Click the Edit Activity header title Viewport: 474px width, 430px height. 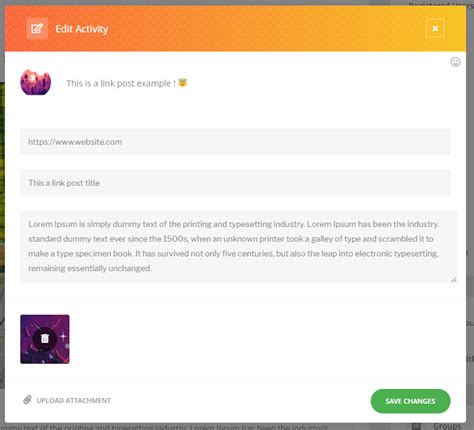coord(82,29)
